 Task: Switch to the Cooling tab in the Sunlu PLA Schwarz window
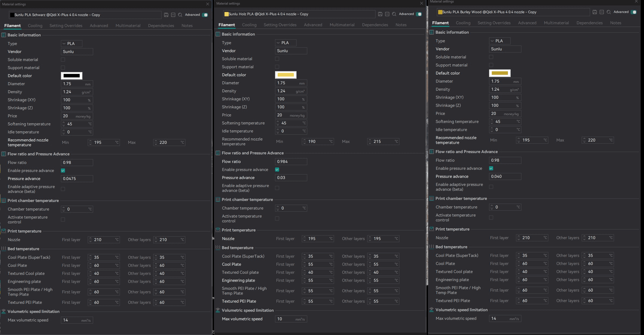point(35,26)
